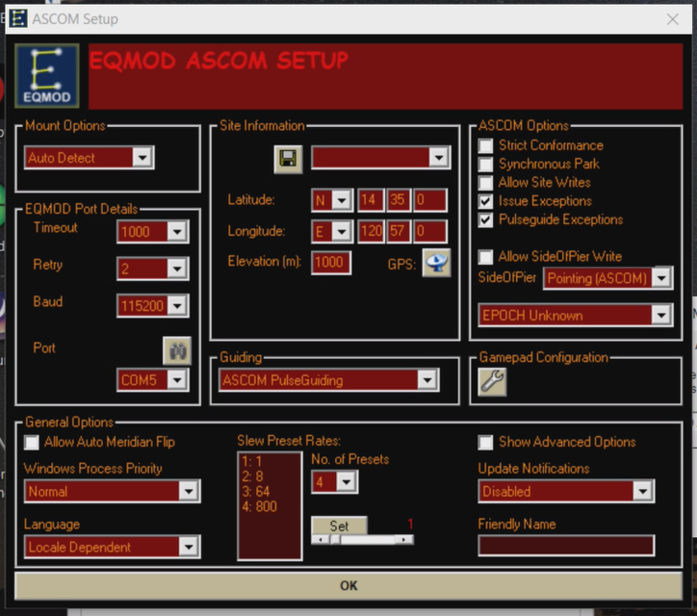The height and width of the screenshot is (616, 697).
Task: Open the COM5 port dropdown
Action: [x=177, y=380]
